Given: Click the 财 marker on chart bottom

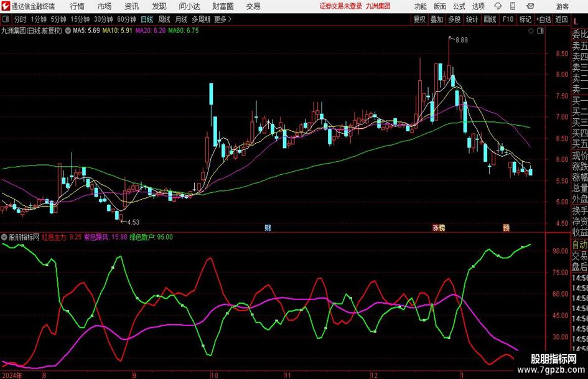Looking at the screenshot, I should (268, 228).
